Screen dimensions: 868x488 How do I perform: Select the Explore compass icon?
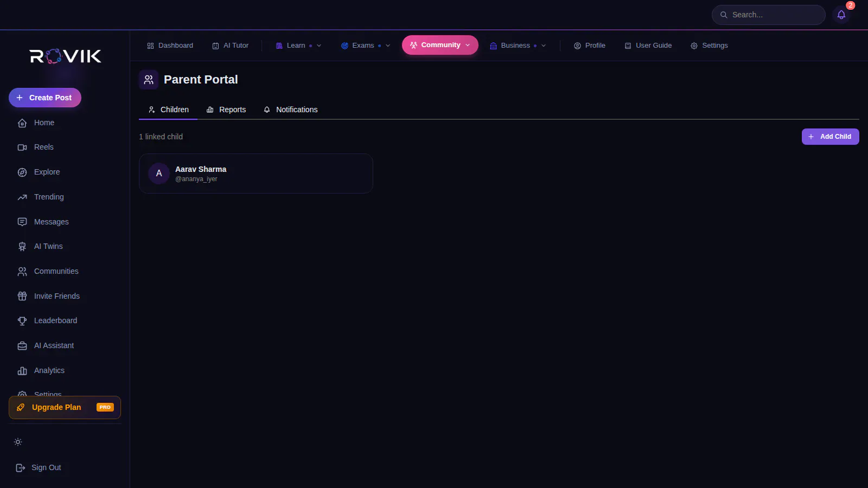[x=22, y=172]
